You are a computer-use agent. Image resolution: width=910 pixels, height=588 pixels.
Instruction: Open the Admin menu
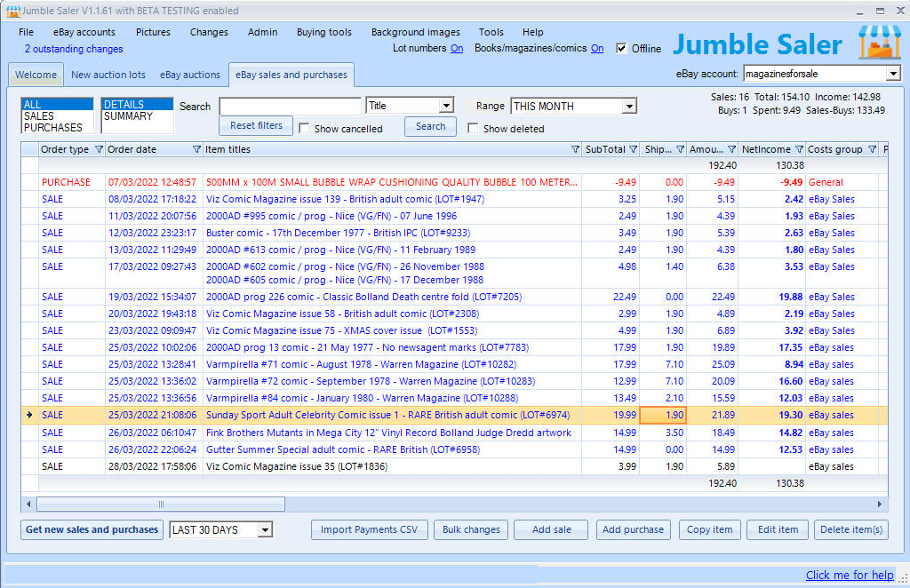pos(263,33)
